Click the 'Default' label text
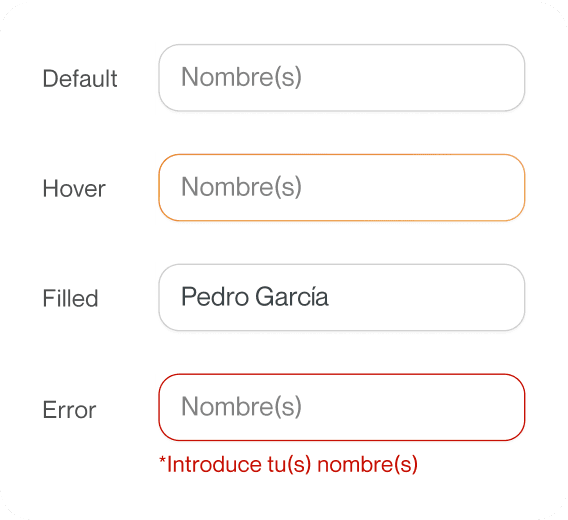Screen dimensions: 568x520 [80, 78]
